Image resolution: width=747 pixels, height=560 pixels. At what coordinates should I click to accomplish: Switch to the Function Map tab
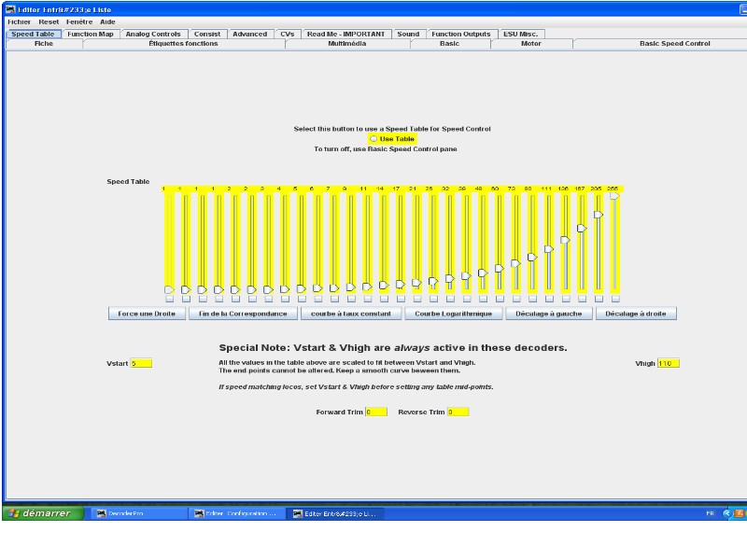[x=91, y=34]
